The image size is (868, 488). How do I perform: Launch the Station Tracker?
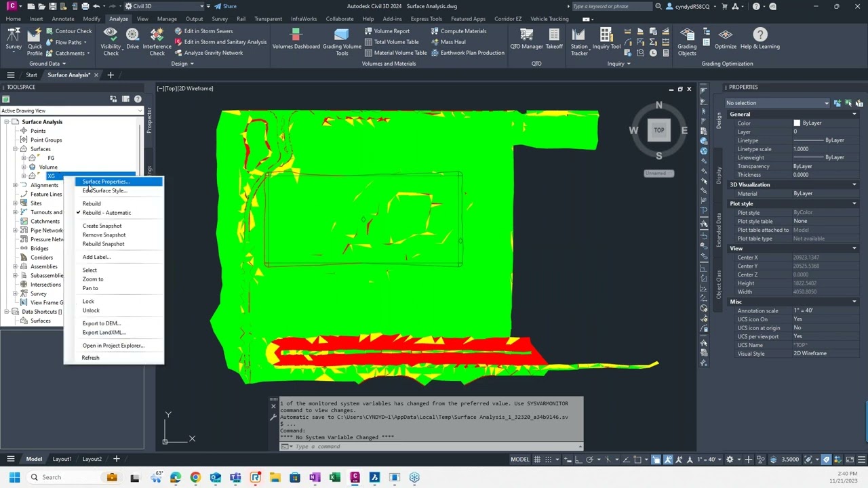(x=578, y=41)
